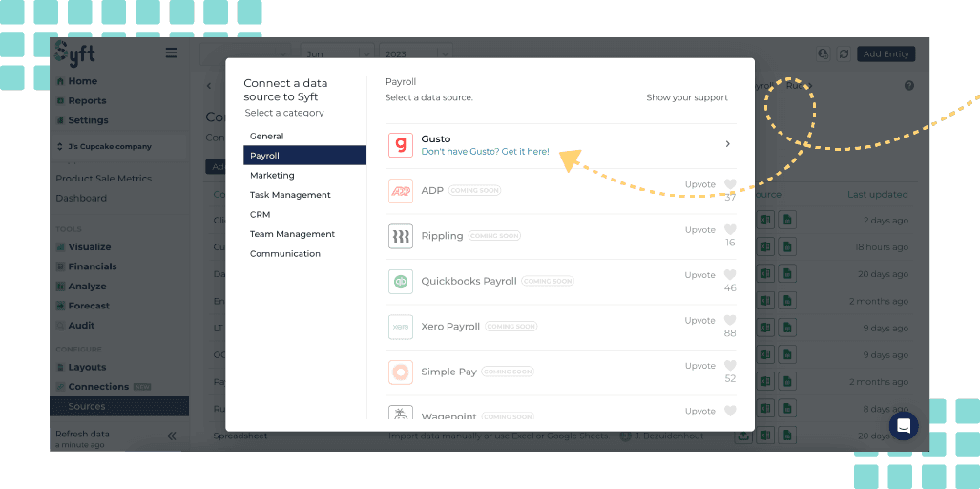980x489 pixels.
Task: Open the Syft hamburger menu
Action: tap(171, 53)
